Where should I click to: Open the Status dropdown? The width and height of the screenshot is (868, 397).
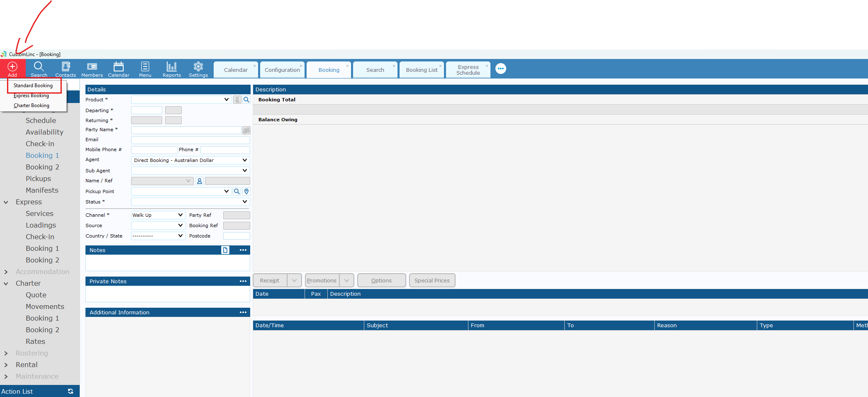coord(245,202)
